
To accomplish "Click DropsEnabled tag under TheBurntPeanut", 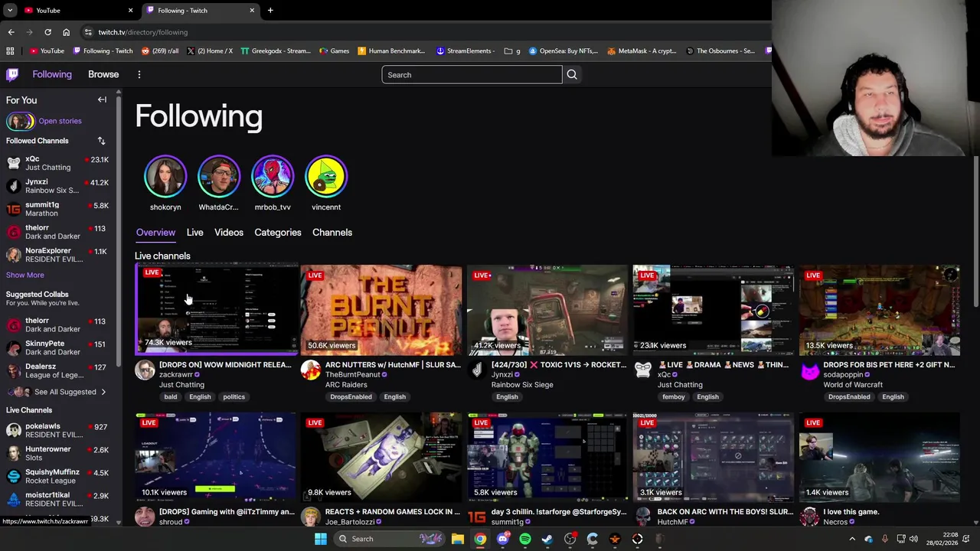I will point(351,397).
